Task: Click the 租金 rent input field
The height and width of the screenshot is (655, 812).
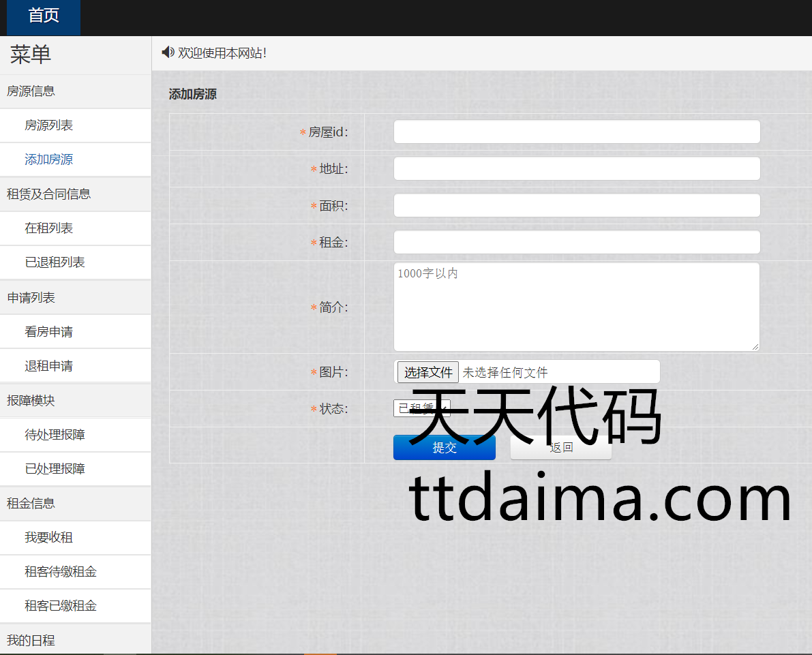Action: (x=576, y=242)
